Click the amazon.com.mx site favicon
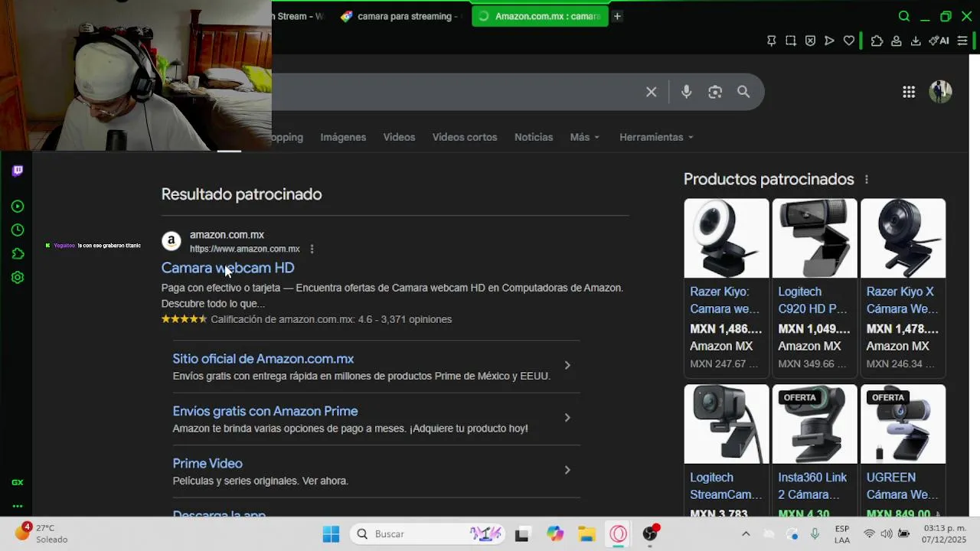 point(171,241)
